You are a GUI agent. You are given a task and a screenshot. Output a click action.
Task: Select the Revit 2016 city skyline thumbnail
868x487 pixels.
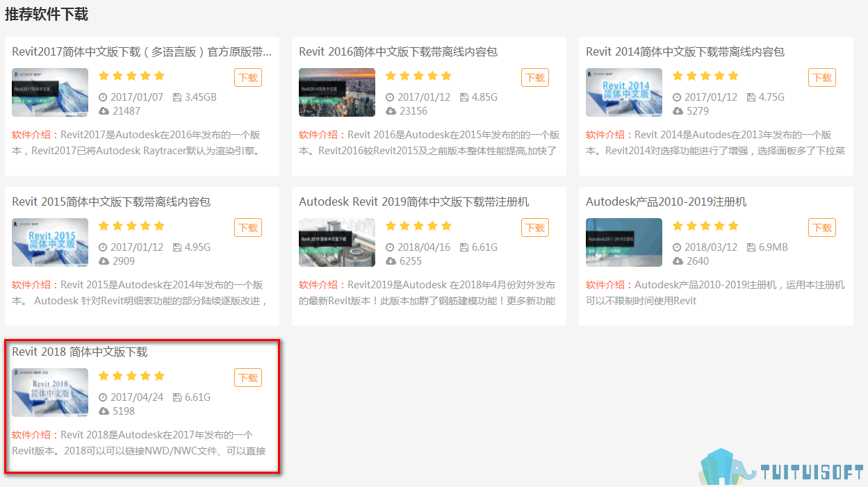click(337, 92)
